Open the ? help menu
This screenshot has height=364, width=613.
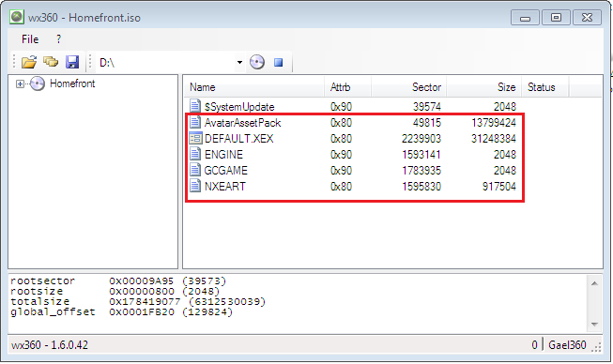click(58, 39)
